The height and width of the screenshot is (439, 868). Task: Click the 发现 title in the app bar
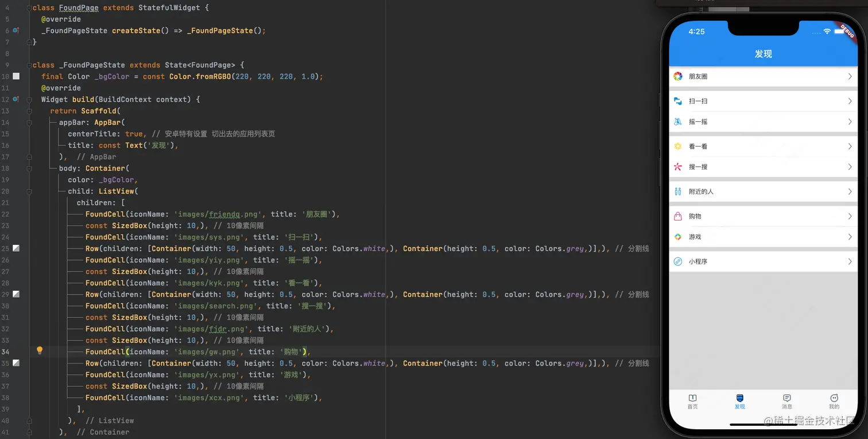[764, 53]
